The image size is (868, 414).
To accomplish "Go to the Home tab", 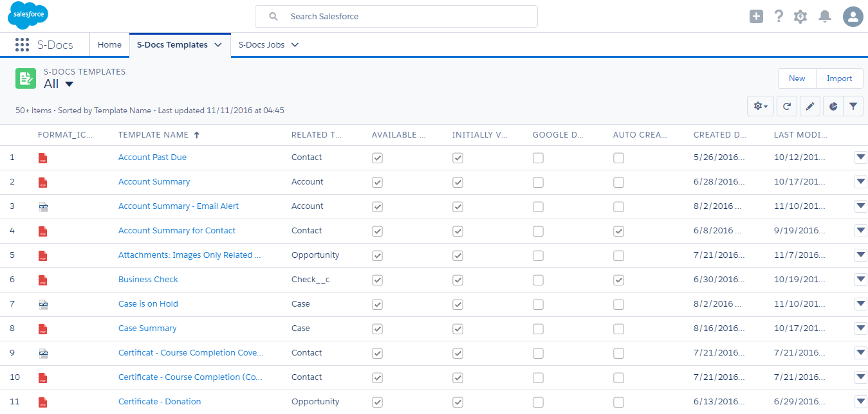I will click(x=109, y=45).
